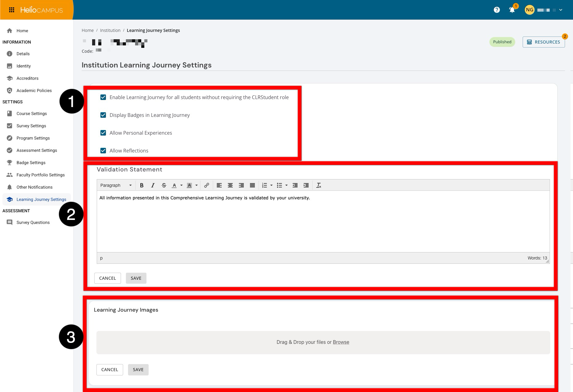The image size is (573, 392).
Task: Click the RESOURCES button
Action: coord(544,42)
